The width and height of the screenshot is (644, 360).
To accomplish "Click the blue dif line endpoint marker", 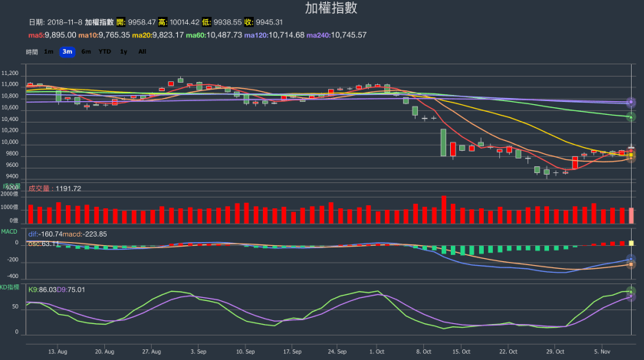I will click(631, 260).
